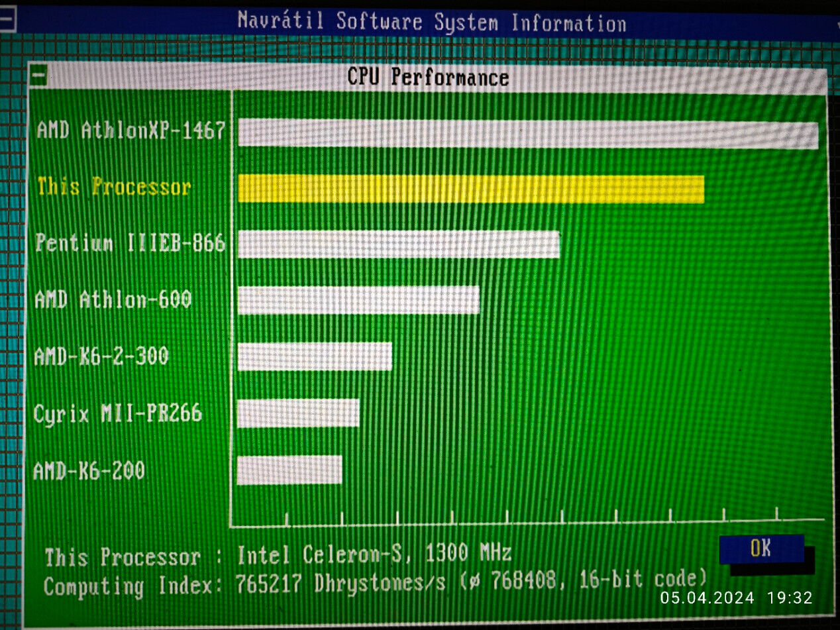Select the yellow 'This Processor' chart label
Viewport: 840px width, 630px height.
114,187
